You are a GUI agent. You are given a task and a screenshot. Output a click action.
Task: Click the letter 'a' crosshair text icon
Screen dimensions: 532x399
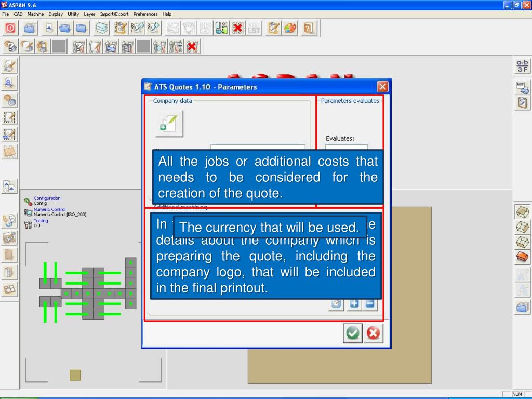[x=9, y=83]
